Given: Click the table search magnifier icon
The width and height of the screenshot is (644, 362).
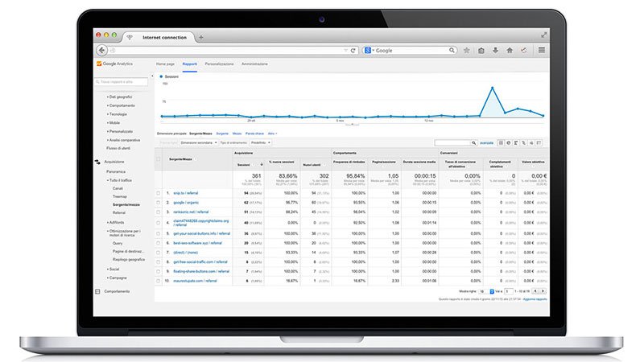Looking at the screenshot, I should (x=473, y=142).
